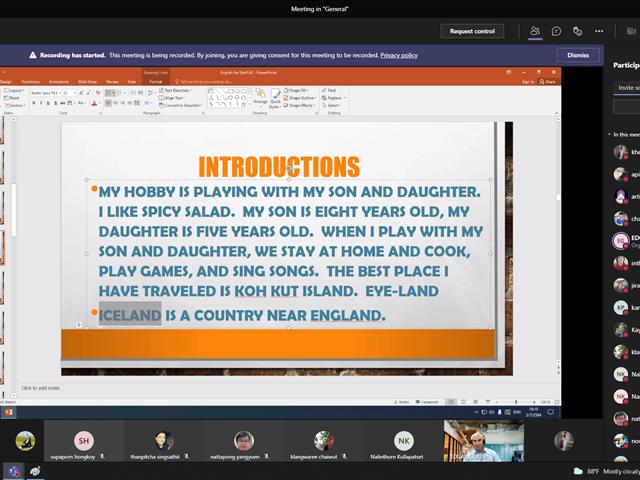Open the Shape Outline dropdown
Screen dimensions: 640x480
pyautogui.click(x=300, y=98)
